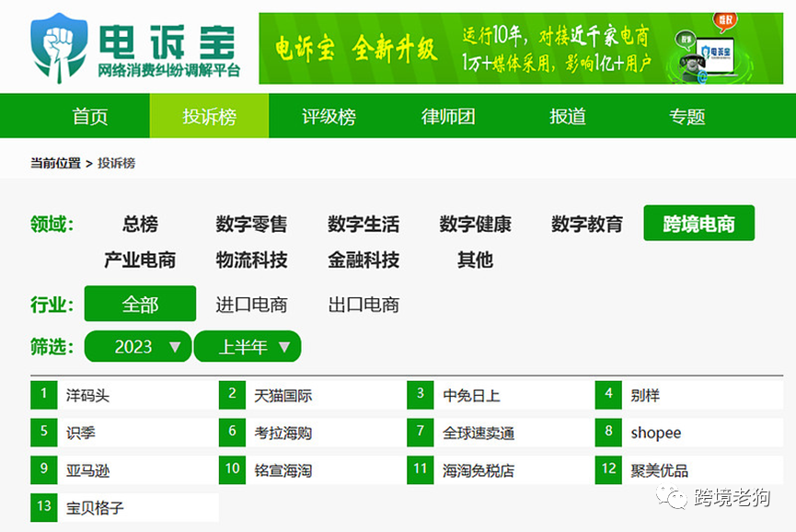Open rank 9 亚马逊 entry
This screenshot has height=532, width=796.
tap(124, 470)
